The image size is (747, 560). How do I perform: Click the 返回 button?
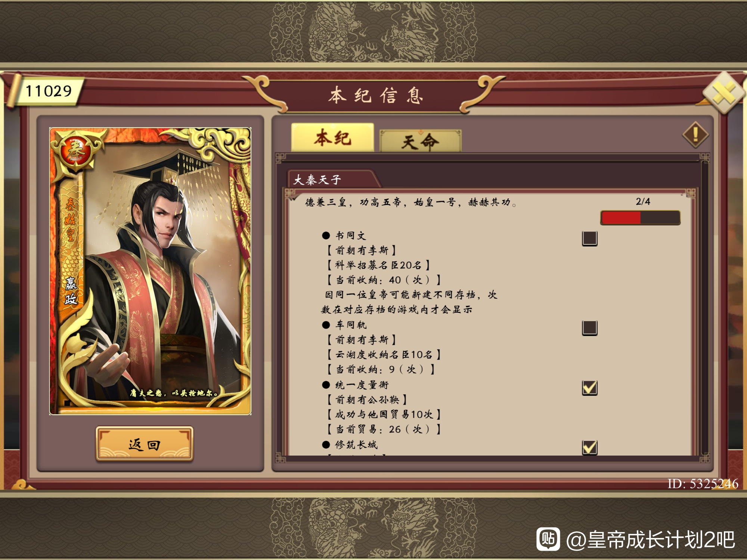click(145, 444)
